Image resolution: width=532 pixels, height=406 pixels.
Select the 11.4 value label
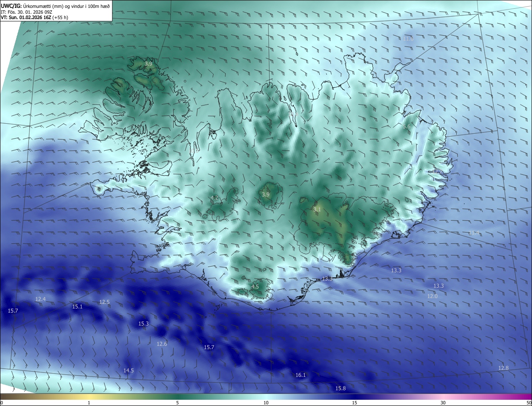[474, 233]
